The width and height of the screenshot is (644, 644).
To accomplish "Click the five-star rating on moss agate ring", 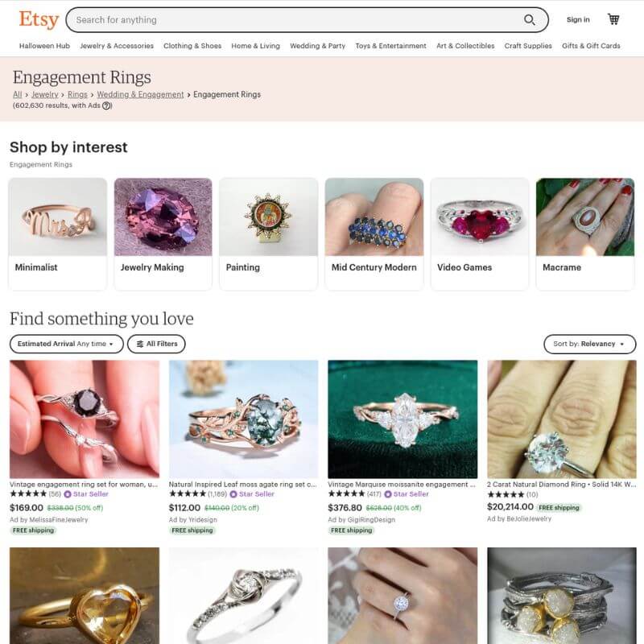I will tap(188, 494).
